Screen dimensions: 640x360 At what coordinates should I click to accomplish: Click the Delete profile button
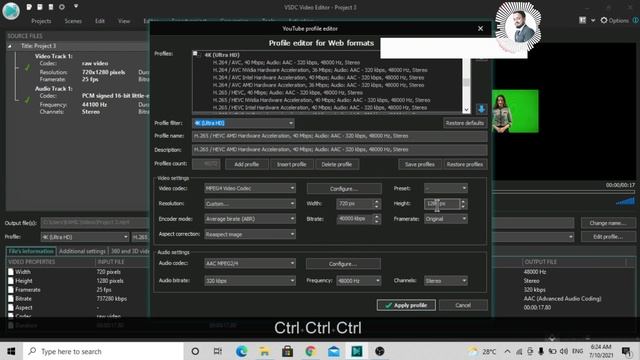point(336,164)
